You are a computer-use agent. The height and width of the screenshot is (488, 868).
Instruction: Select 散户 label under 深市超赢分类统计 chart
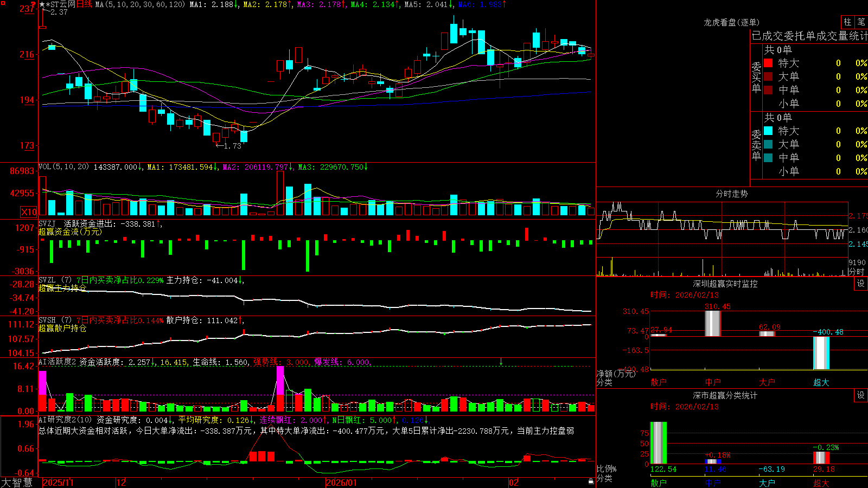[x=659, y=483]
